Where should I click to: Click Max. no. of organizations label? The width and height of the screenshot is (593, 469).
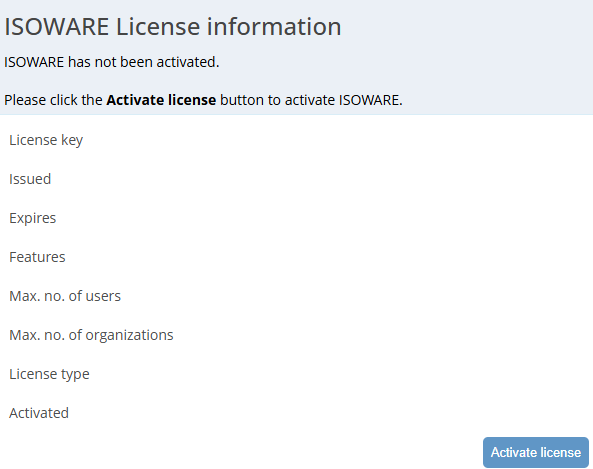click(91, 335)
